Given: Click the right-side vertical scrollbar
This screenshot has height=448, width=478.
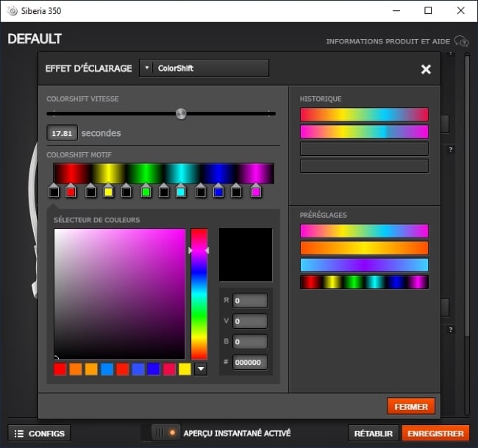Looking at the screenshot, I should (x=467, y=195).
